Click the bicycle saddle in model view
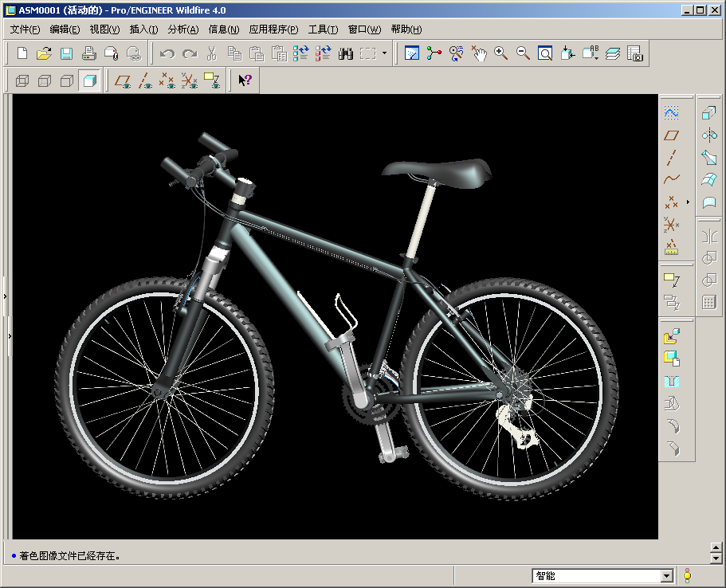Screen dimensions: 726x588 (x=437, y=172)
